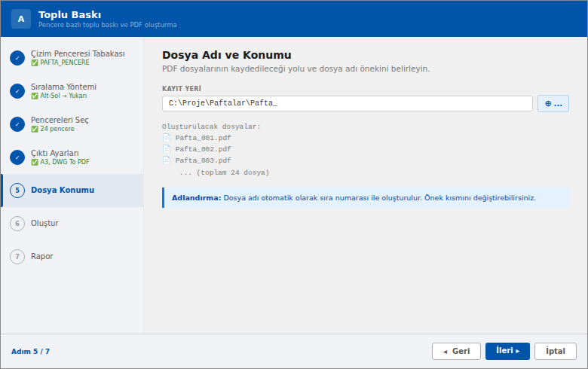The height and width of the screenshot is (369, 588).
Task: Click the 'Oluşturulacak dosyalar:' label
Action: click(x=211, y=127)
